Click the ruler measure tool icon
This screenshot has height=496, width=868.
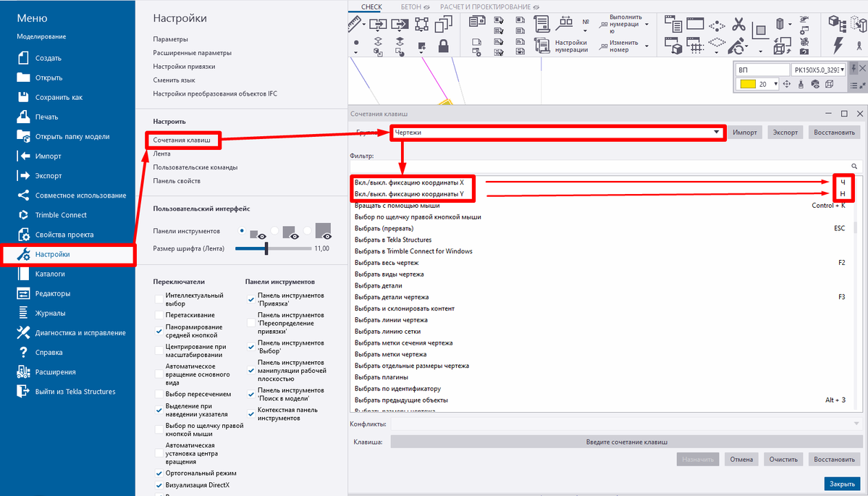pyautogui.click(x=355, y=24)
